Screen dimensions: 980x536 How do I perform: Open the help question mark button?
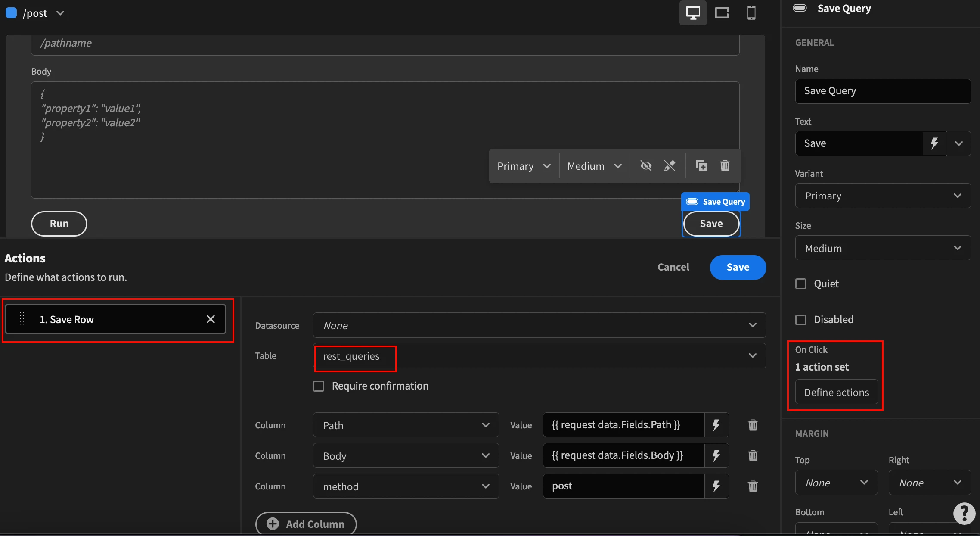pos(964,514)
